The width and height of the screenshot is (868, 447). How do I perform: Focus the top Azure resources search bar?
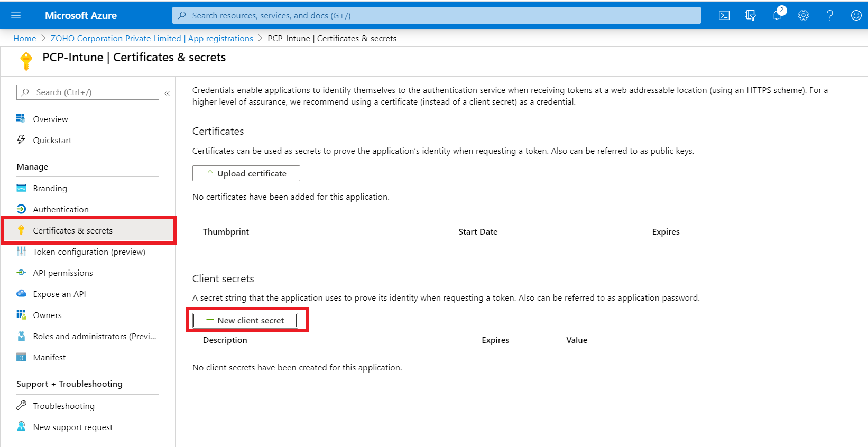(437, 15)
